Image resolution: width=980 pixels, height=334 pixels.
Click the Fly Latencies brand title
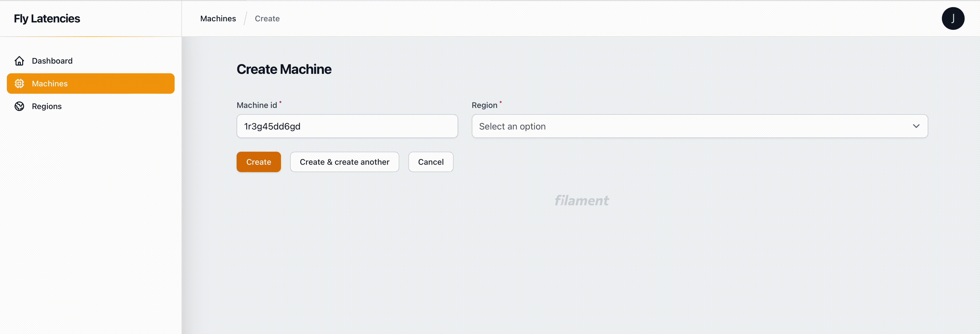click(x=47, y=19)
